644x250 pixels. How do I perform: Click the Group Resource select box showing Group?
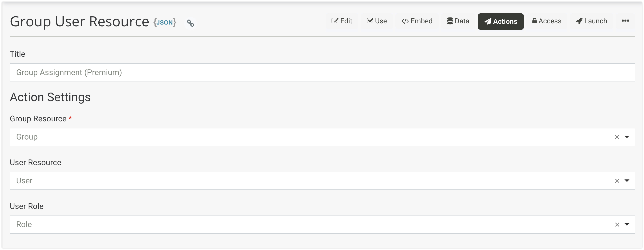[300, 137]
